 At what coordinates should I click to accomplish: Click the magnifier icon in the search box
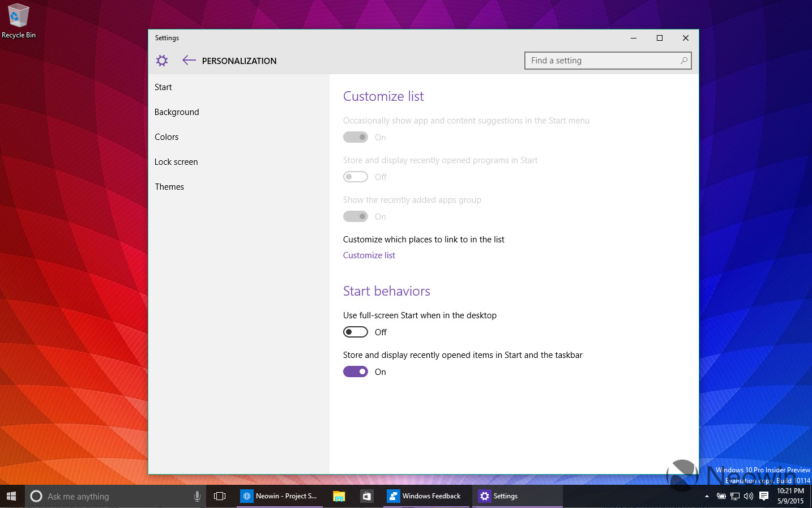[683, 61]
